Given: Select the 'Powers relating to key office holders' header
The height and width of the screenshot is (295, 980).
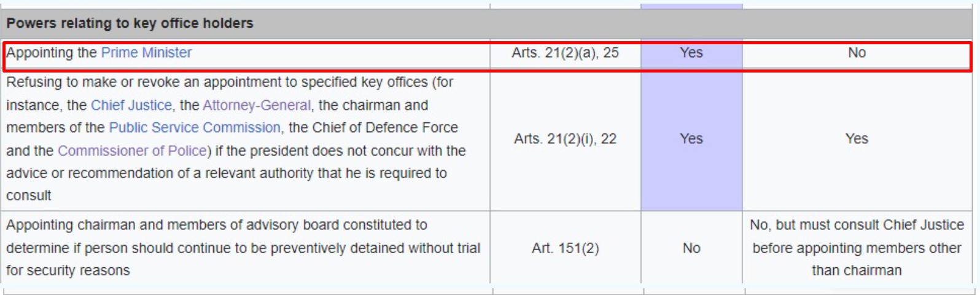Looking at the screenshot, I should coord(130,23).
